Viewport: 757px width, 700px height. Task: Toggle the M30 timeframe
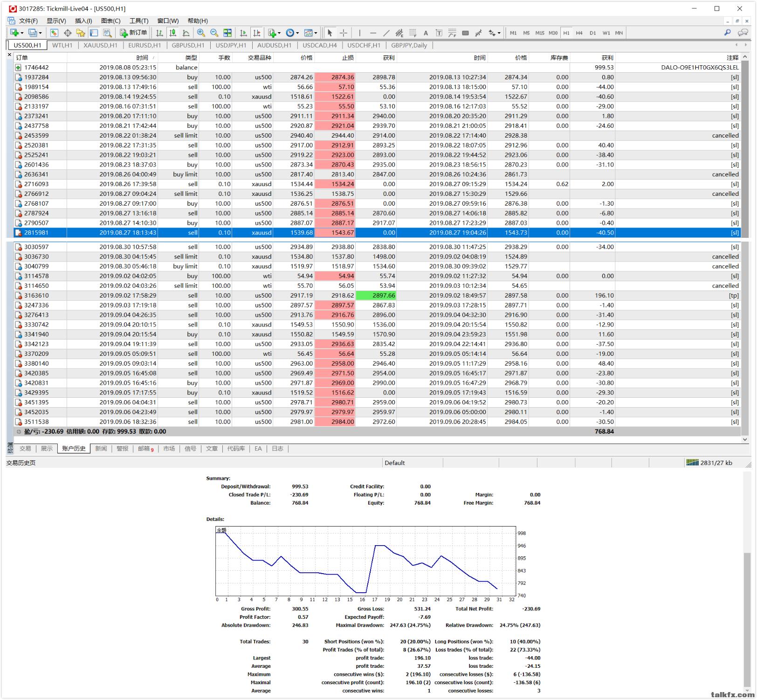pos(553,33)
